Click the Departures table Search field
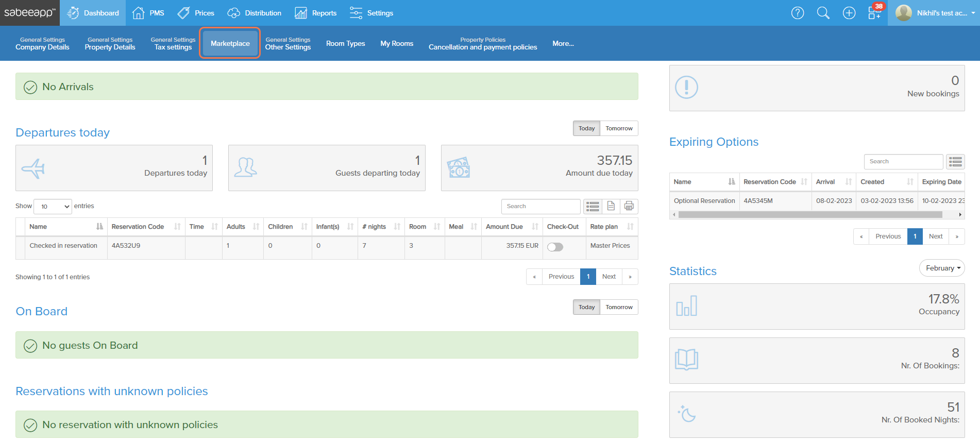This screenshot has height=441, width=980. [x=541, y=206]
